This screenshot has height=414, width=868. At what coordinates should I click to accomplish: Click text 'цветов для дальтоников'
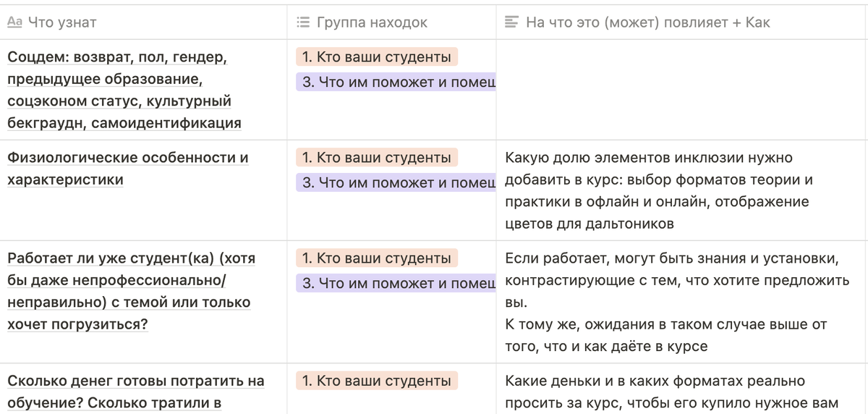point(590,224)
